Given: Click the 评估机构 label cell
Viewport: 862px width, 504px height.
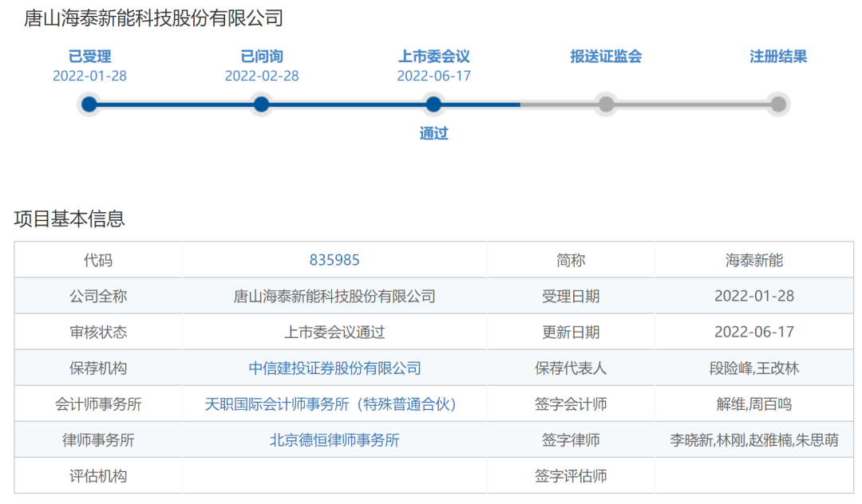Looking at the screenshot, I should pyautogui.click(x=98, y=475).
